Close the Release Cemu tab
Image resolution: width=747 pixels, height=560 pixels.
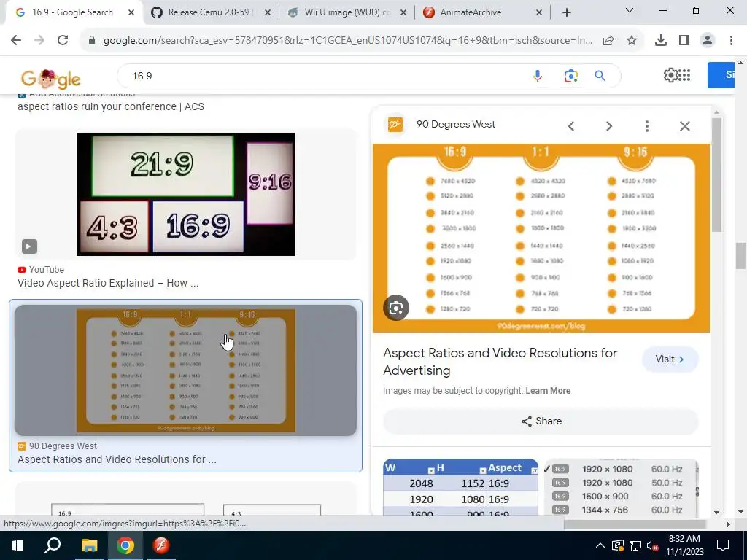[268, 13]
